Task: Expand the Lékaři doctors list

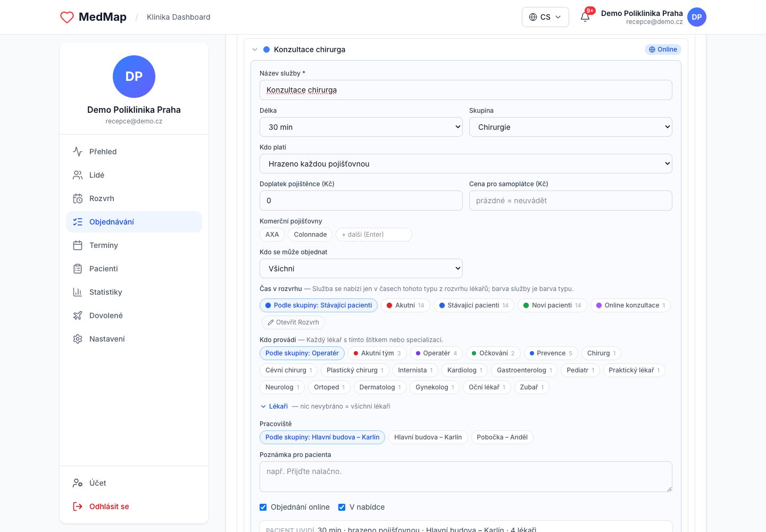Action: coord(274,406)
